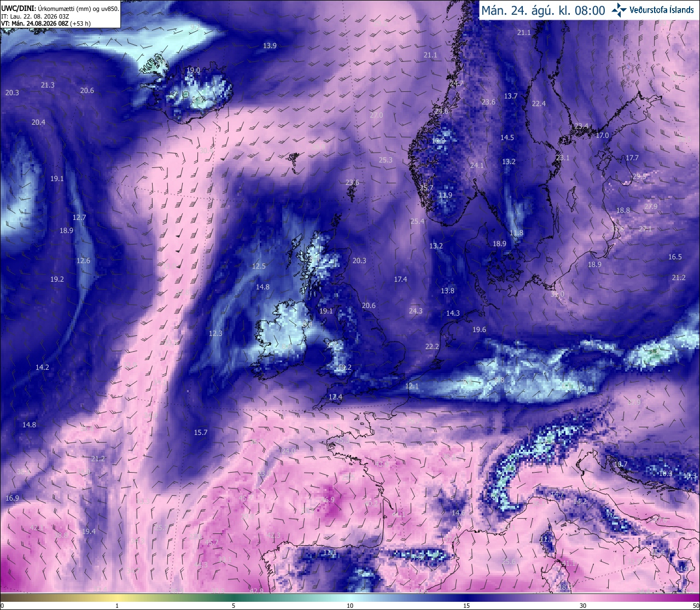
Task: Click the Veðurstofa Íslands logo icon
Action: tap(619, 9)
